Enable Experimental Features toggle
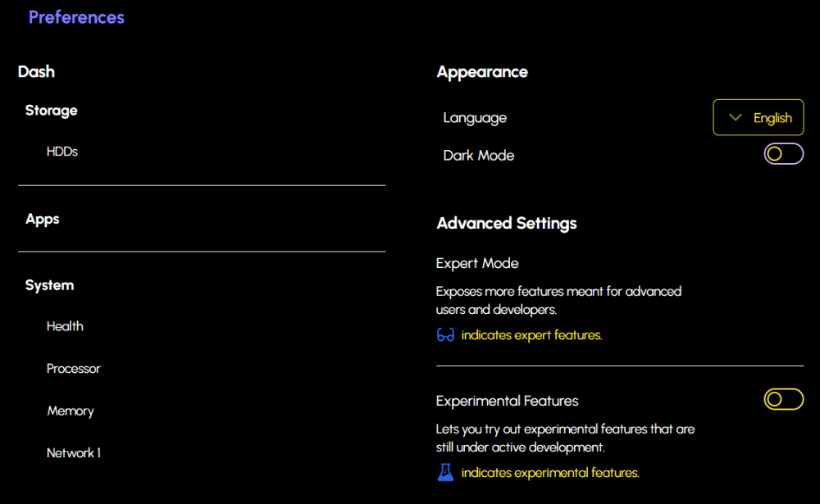820x504 pixels. 783,399
